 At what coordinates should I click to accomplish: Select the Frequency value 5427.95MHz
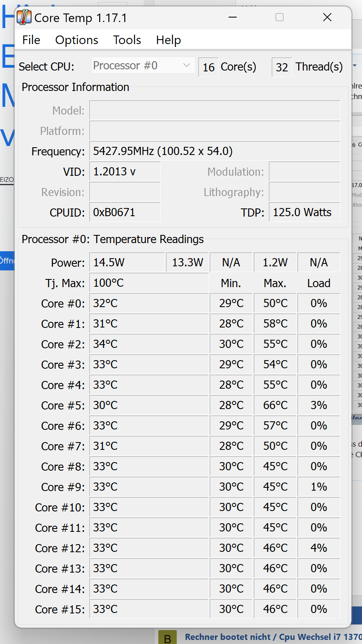click(215, 151)
